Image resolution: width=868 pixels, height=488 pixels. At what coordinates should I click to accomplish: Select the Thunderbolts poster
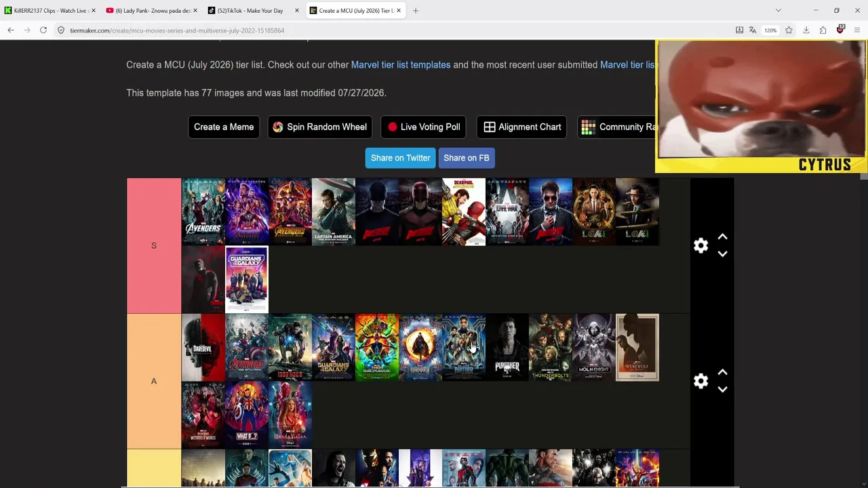(x=551, y=347)
